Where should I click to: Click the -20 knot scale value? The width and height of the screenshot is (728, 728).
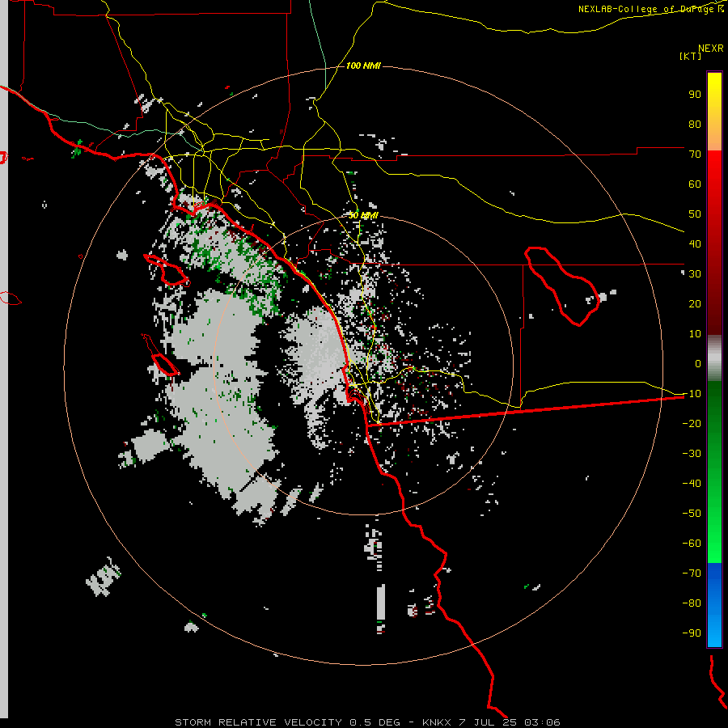[692, 424]
